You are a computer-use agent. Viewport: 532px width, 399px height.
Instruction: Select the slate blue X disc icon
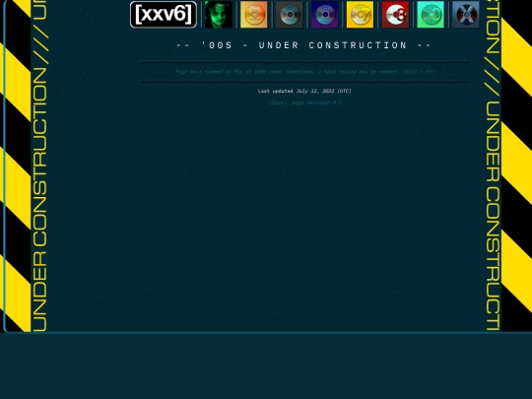tap(466, 14)
